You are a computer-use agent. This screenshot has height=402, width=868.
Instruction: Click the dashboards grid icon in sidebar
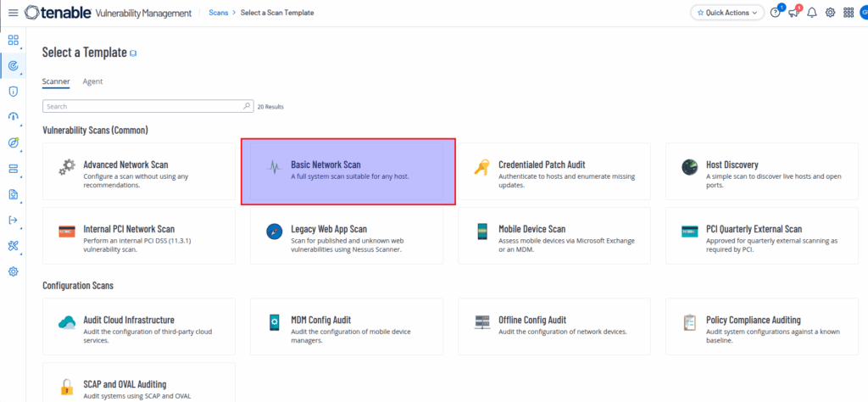tap(13, 40)
